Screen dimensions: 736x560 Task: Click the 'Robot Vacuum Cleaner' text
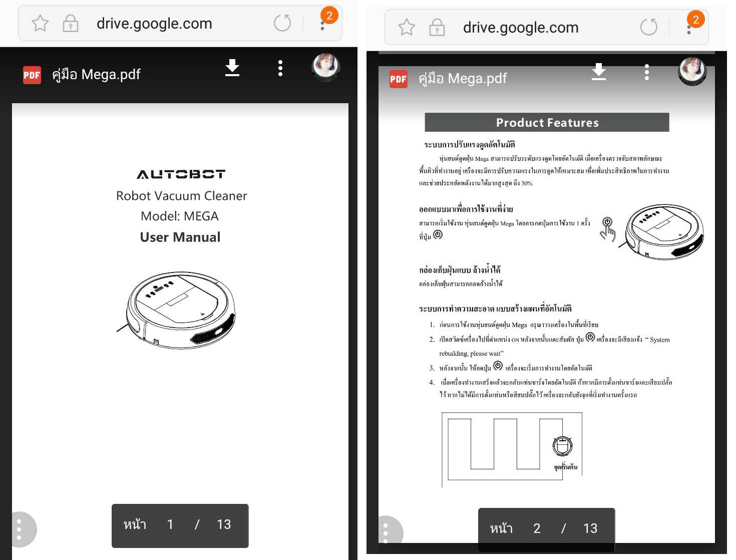pos(181,196)
